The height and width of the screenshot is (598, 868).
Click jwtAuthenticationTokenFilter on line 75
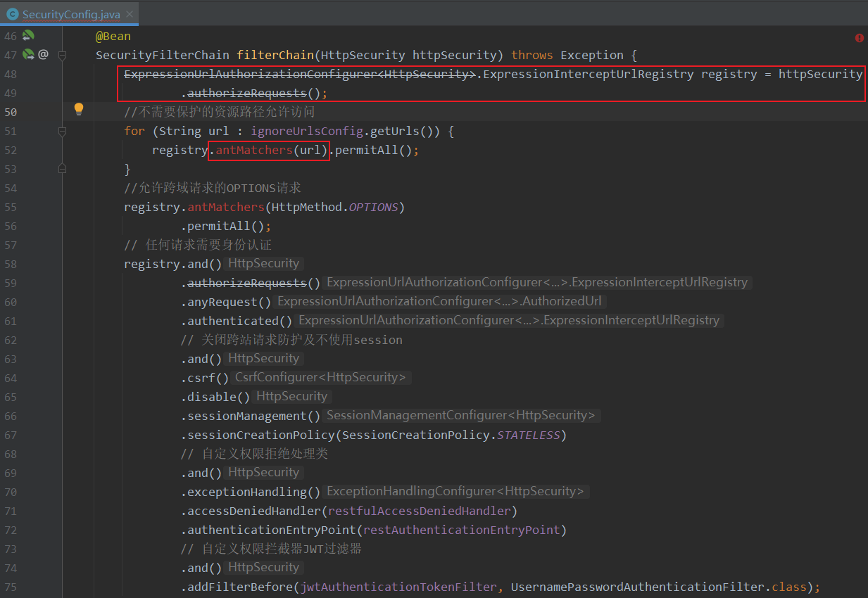(x=400, y=587)
